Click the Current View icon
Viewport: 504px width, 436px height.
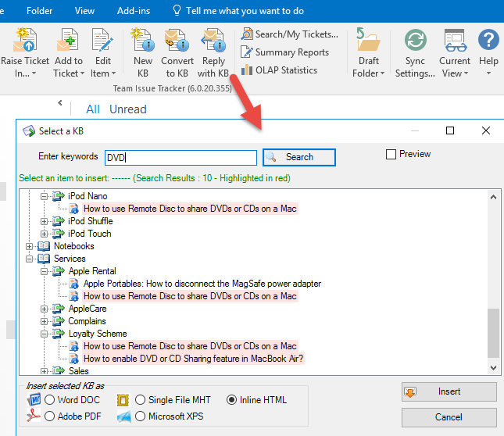pos(455,40)
